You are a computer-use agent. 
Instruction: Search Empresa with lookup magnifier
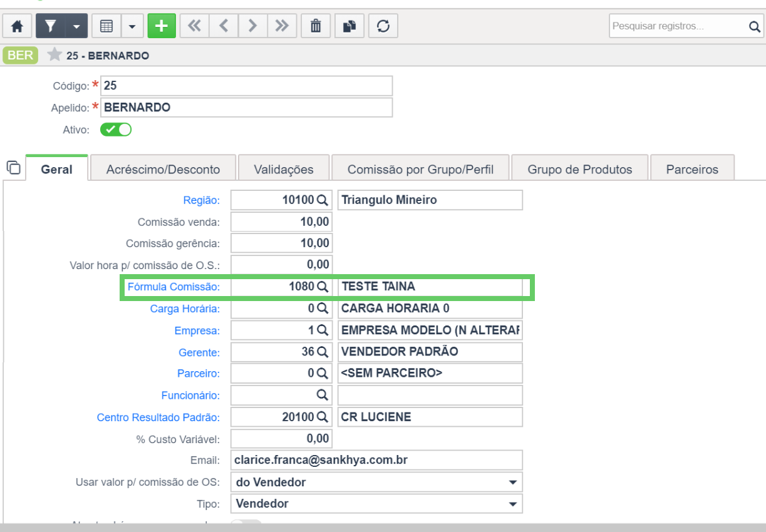322,330
